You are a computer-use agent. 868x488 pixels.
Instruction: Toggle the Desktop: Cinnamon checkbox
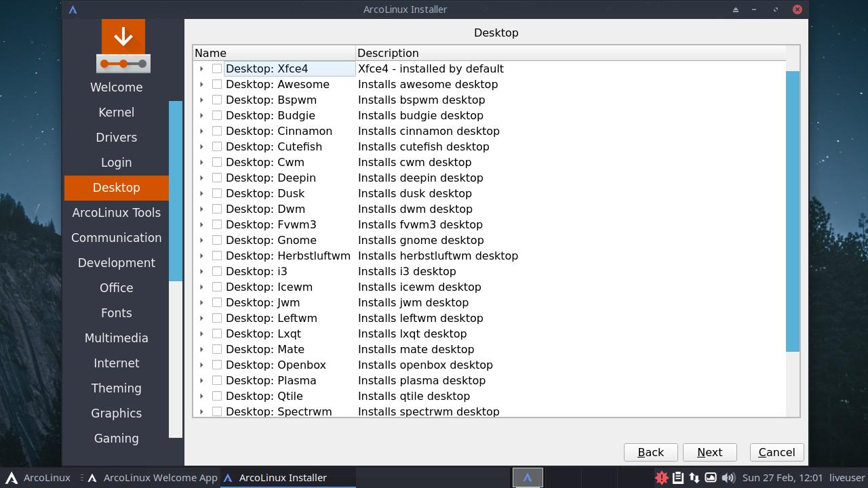[217, 131]
